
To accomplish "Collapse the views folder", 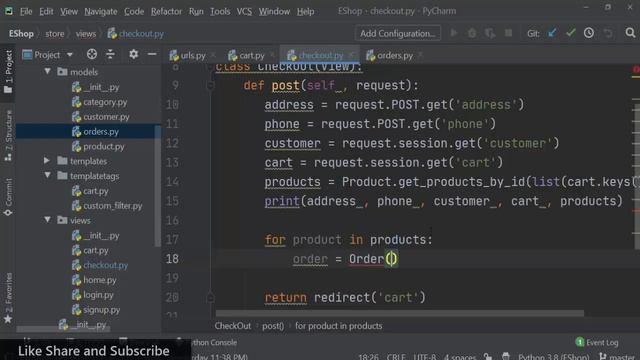I will [48, 220].
